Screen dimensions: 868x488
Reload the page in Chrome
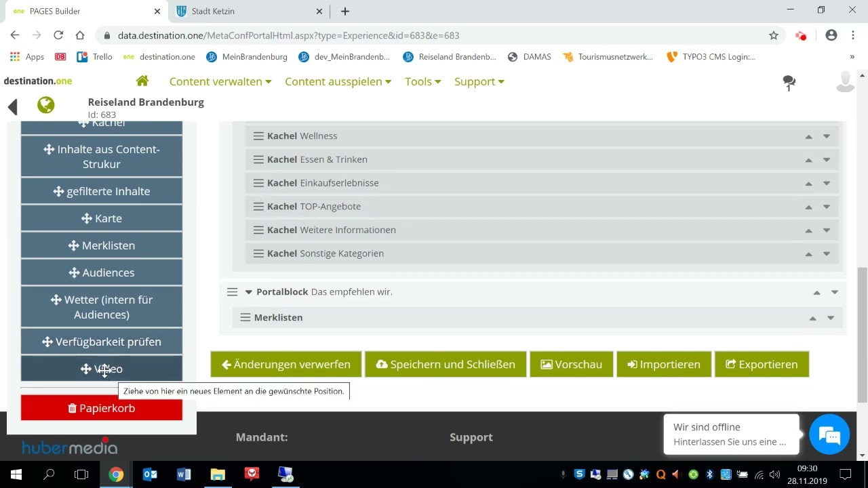pos(58,35)
